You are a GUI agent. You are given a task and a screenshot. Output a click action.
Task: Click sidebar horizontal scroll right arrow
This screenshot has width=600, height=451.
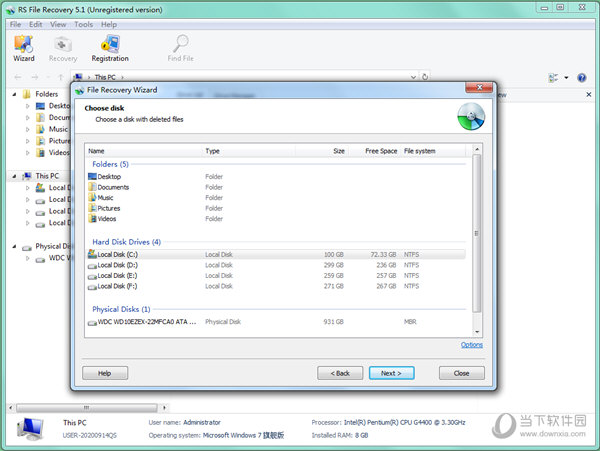tap(164, 408)
